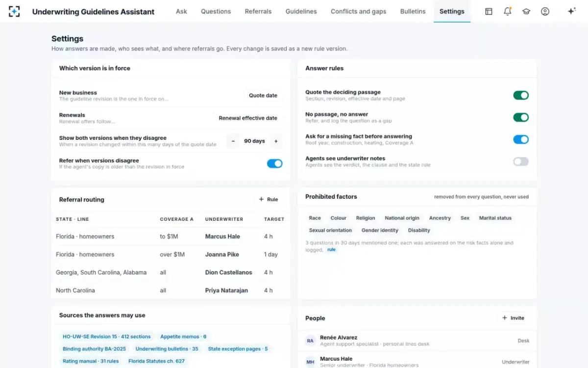588x368 pixels.
Task: Open the Bulletins tab
Action: [x=413, y=11]
